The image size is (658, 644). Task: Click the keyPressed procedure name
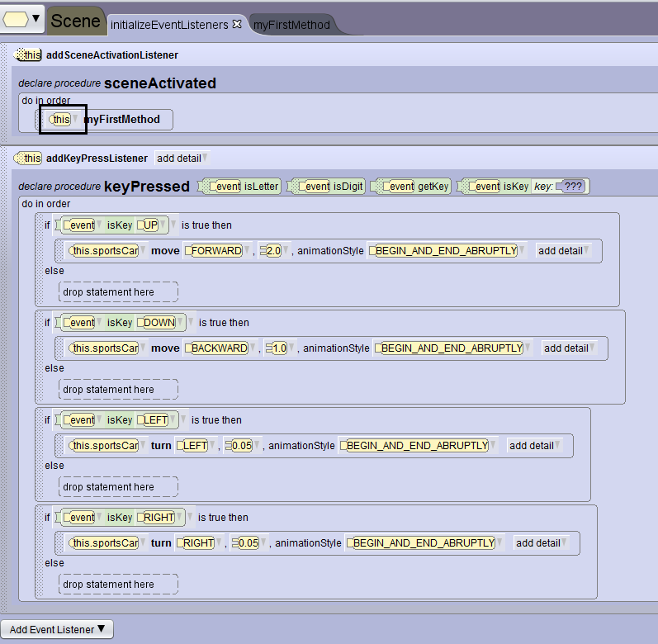(x=147, y=187)
